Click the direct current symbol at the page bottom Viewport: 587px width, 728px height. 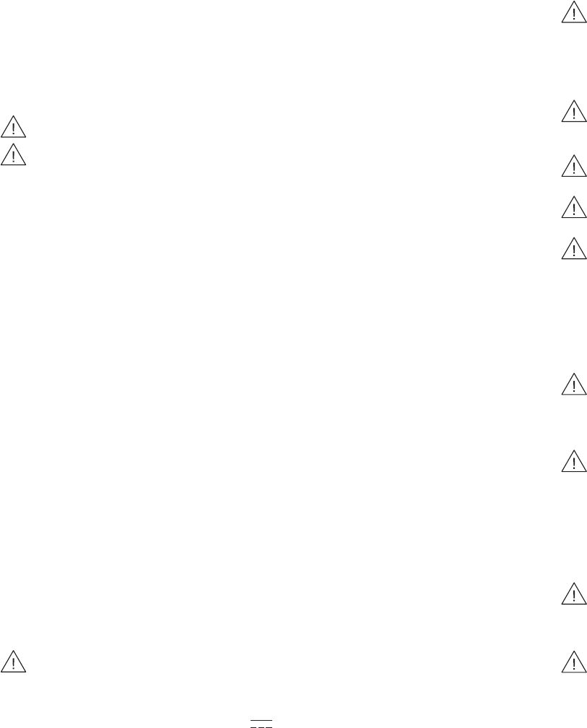point(261,724)
